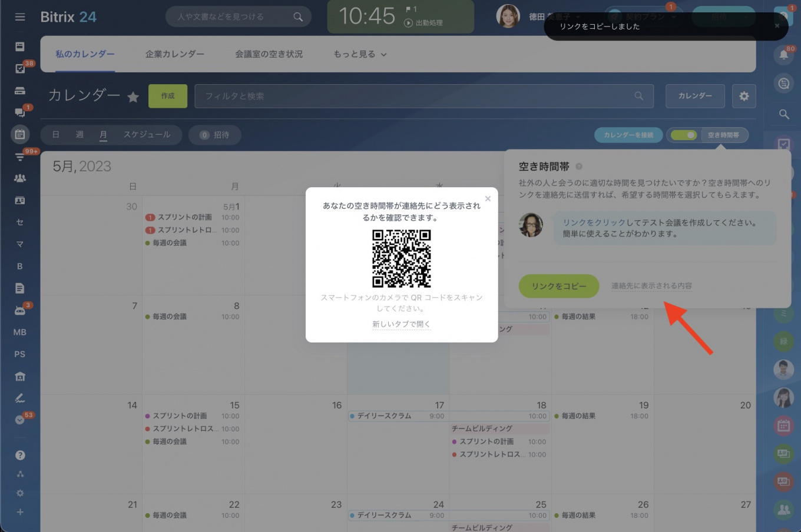The image size is (801, 532).
Task: Focus the フィルタと検索 filter field
Action: pyautogui.click(x=424, y=96)
